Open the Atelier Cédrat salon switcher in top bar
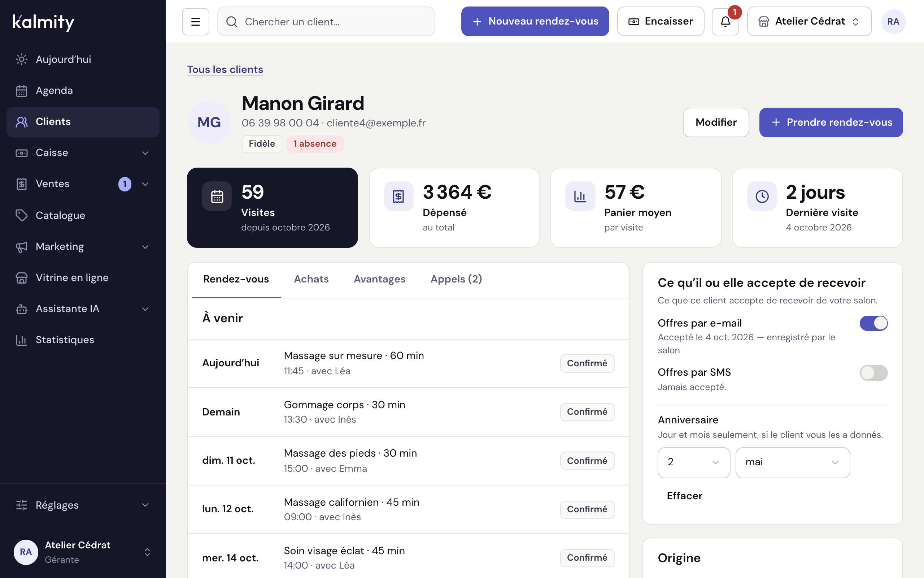Viewport: 924px width, 578px height. [x=809, y=21]
